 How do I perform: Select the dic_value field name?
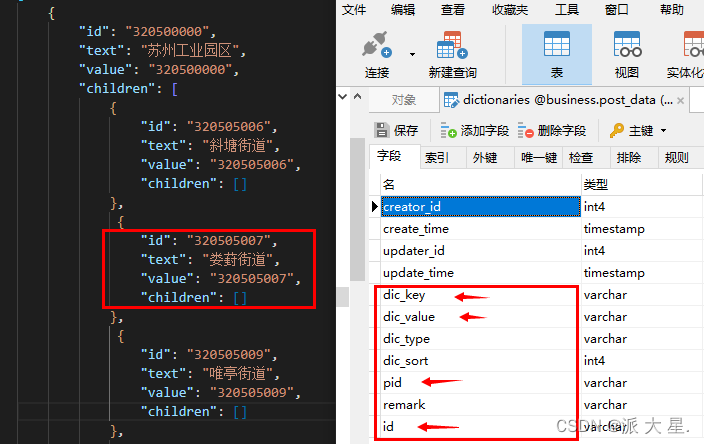409,317
